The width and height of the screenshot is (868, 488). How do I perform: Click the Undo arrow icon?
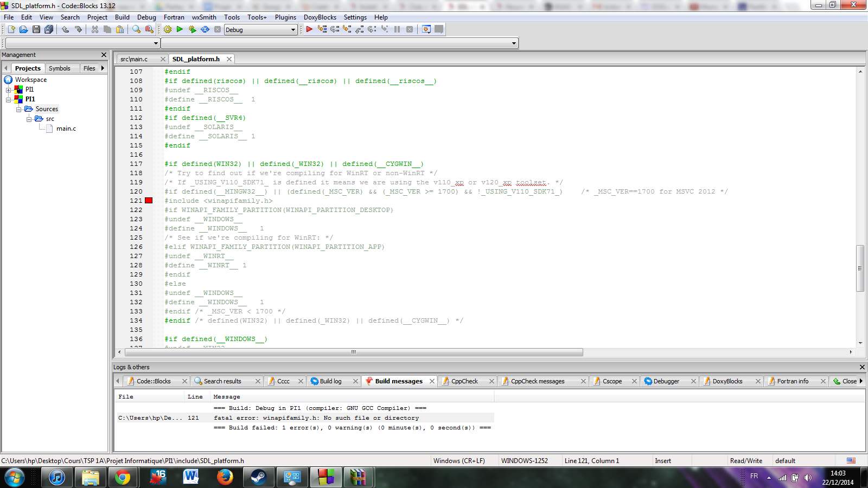click(66, 29)
